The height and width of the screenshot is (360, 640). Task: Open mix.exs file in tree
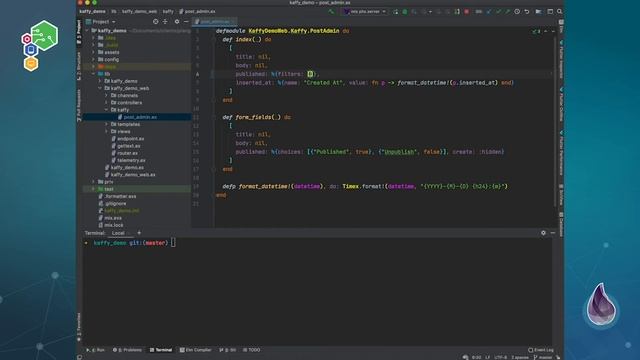click(110, 218)
